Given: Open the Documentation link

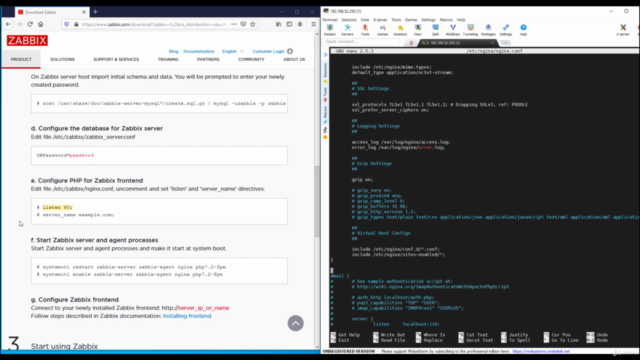Looking at the screenshot, I should click(x=199, y=51).
